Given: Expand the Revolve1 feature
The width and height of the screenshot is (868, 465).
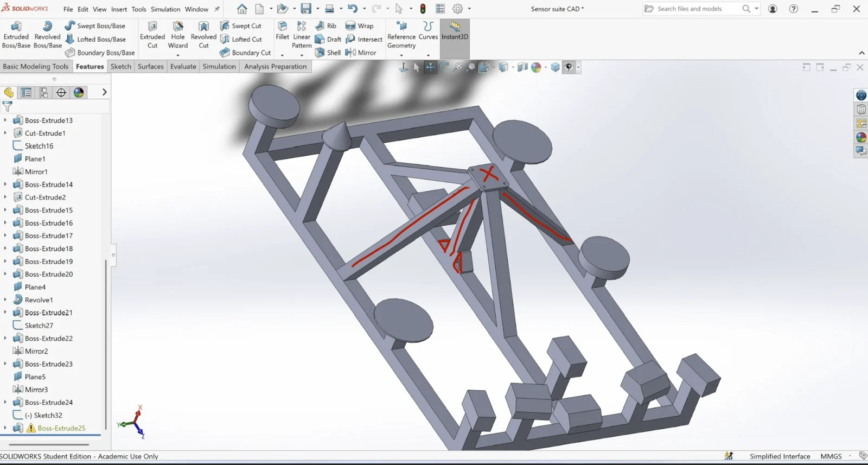Looking at the screenshot, I should [x=5, y=300].
